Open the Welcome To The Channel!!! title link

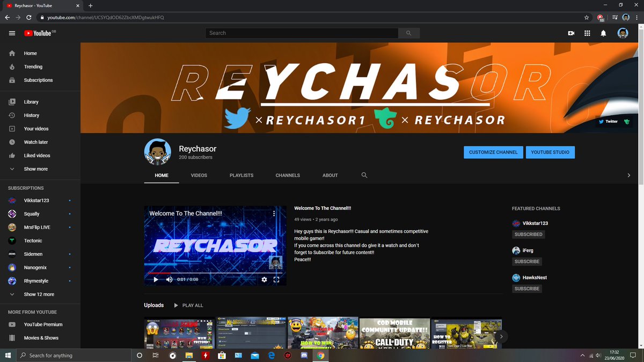point(323,208)
